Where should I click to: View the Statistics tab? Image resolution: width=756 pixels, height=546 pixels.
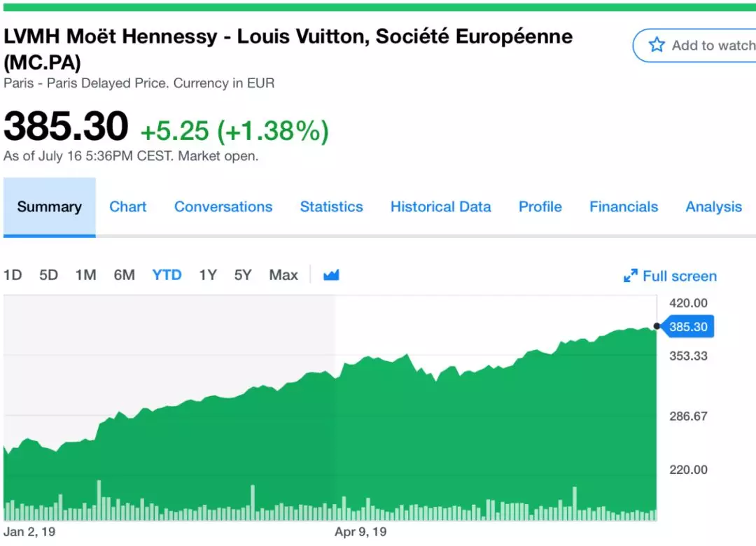(331, 207)
